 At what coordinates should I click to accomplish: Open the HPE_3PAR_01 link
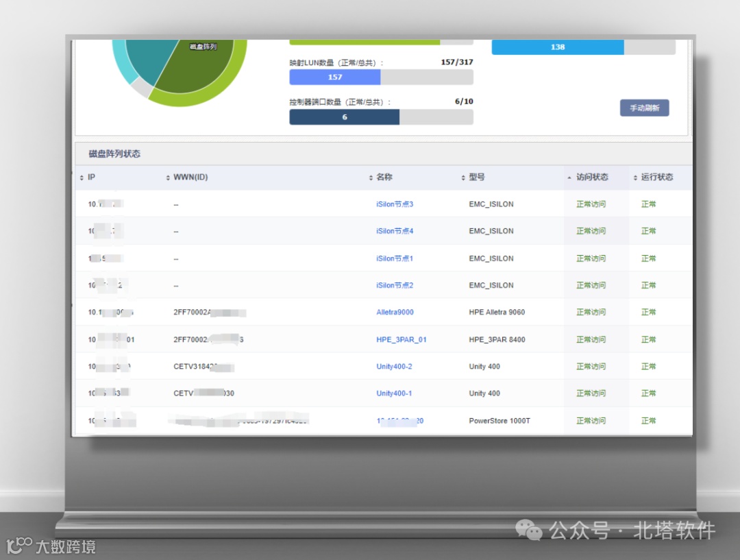pyautogui.click(x=401, y=339)
